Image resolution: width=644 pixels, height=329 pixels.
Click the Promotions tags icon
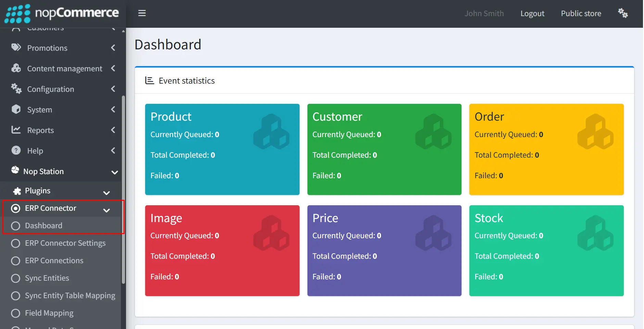16,47
